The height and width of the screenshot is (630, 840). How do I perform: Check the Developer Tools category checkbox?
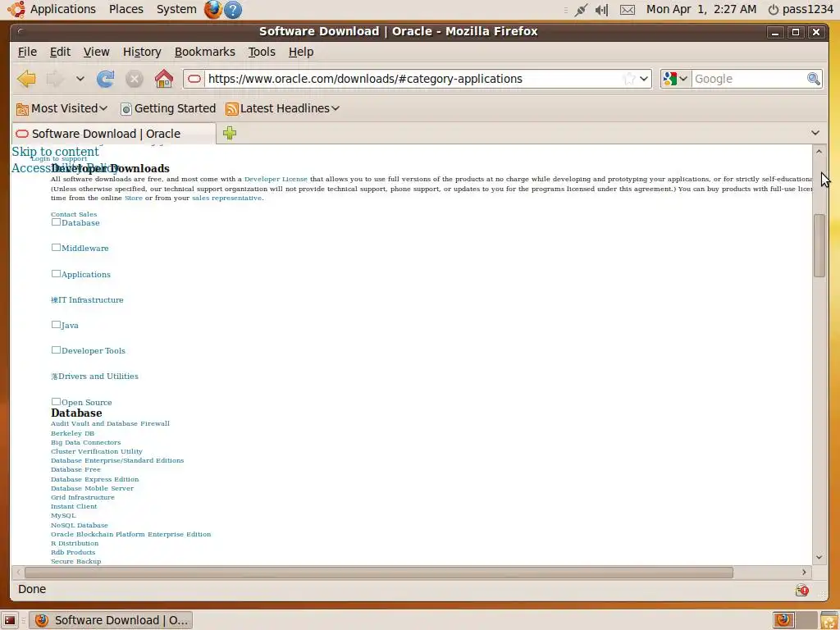click(x=56, y=349)
